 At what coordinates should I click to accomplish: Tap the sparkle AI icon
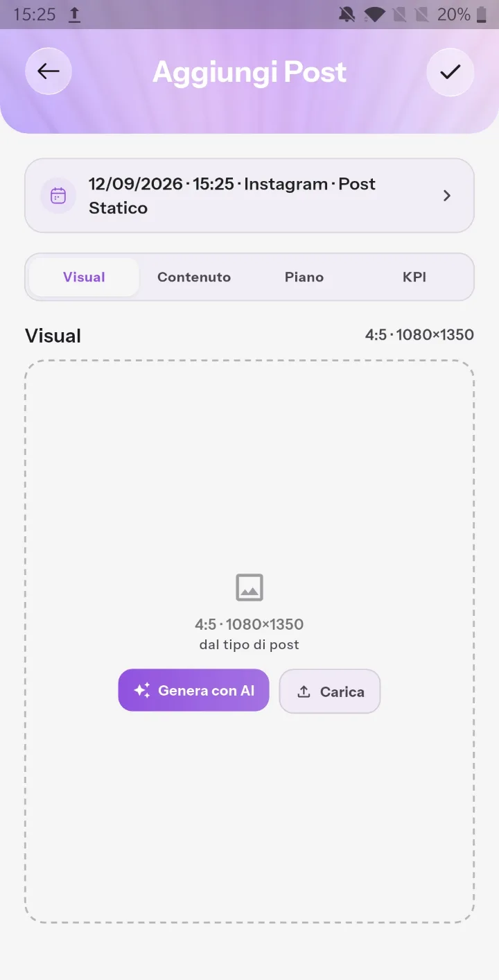tap(142, 690)
